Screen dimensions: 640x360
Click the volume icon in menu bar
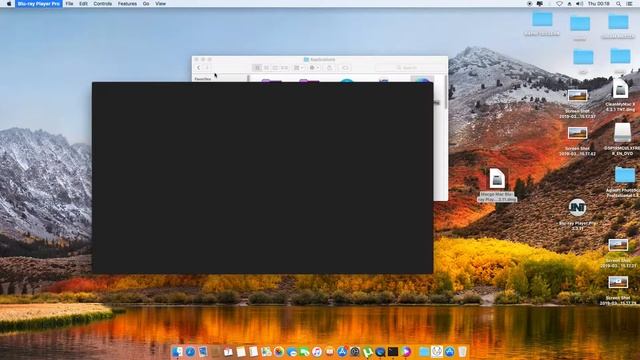579,4
